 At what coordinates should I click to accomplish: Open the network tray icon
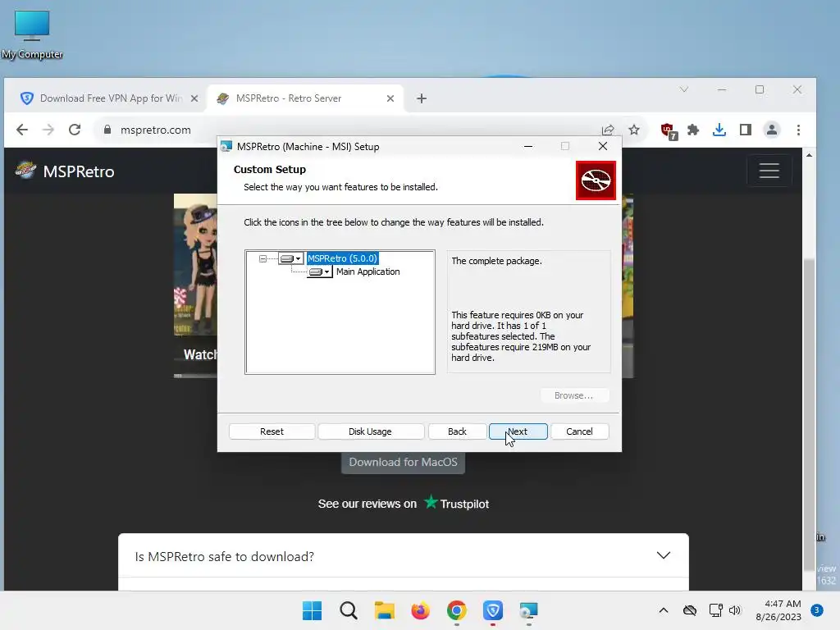[x=715, y=610]
